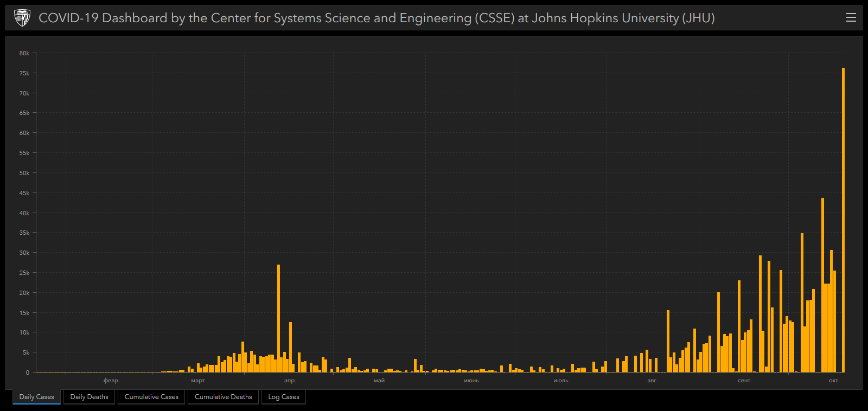Click the 'февр.' month axis label
The width and height of the screenshot is (868, 411).
112,381
